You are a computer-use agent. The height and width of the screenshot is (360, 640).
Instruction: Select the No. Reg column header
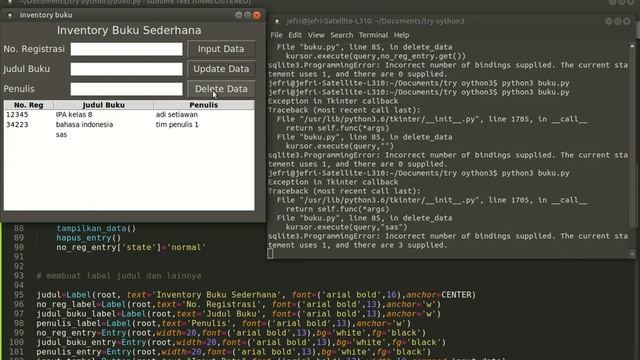[29, 105]
